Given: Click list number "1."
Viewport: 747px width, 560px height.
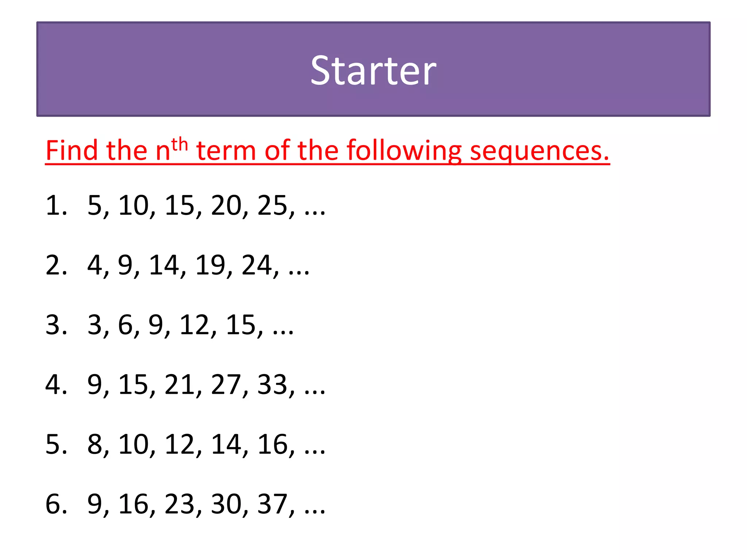Looking at the screenshot, I should [x=56, y=206].
